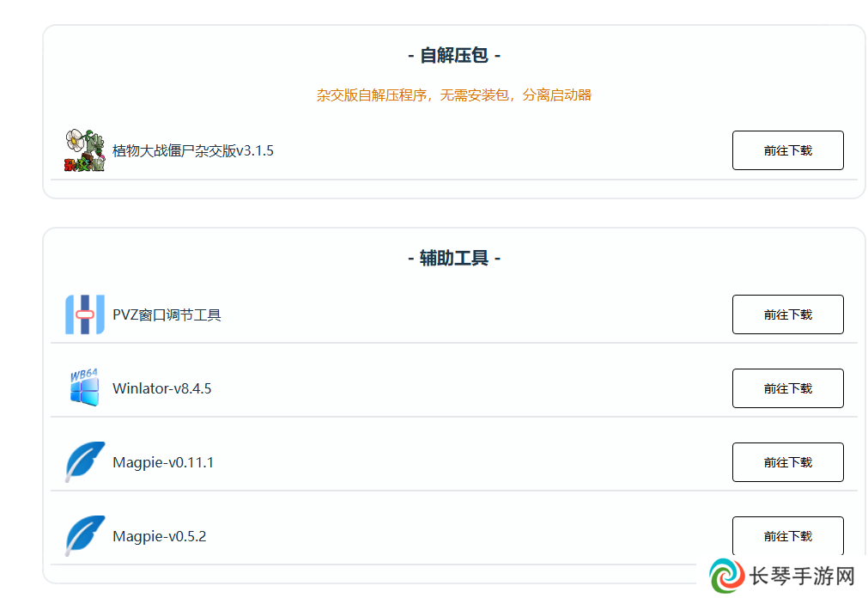This screenshot has width=868, height=598.
Task: Select the text Magpie-v0.5.2
Action: 160,536
